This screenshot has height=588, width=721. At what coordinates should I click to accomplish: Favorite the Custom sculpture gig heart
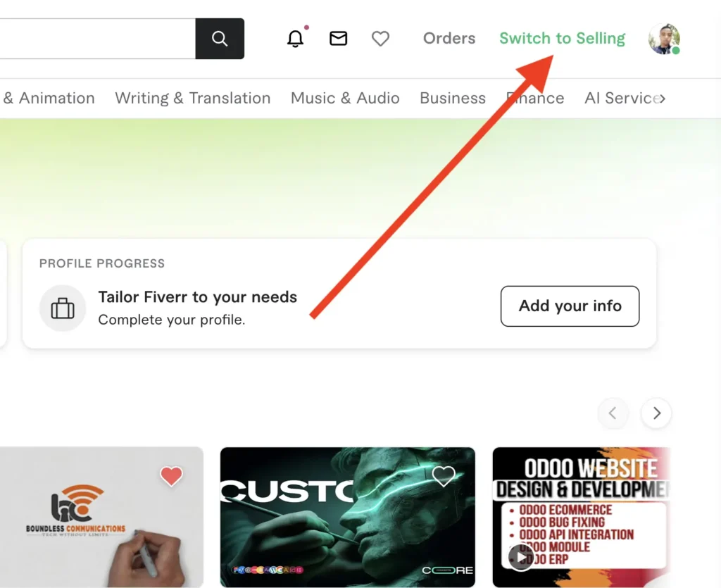click(444, 476)
